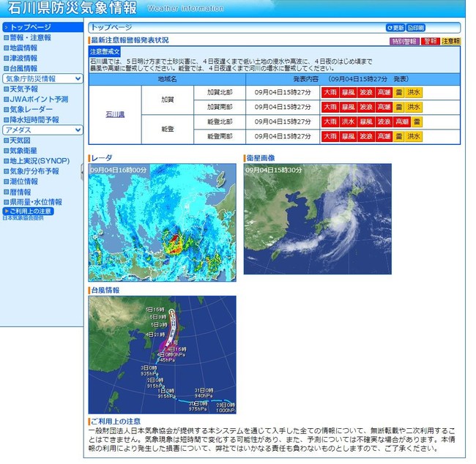Click 雷 badge in 能登北部 row
This screenshot has width=476, height=464.
(x=417, y=122)
